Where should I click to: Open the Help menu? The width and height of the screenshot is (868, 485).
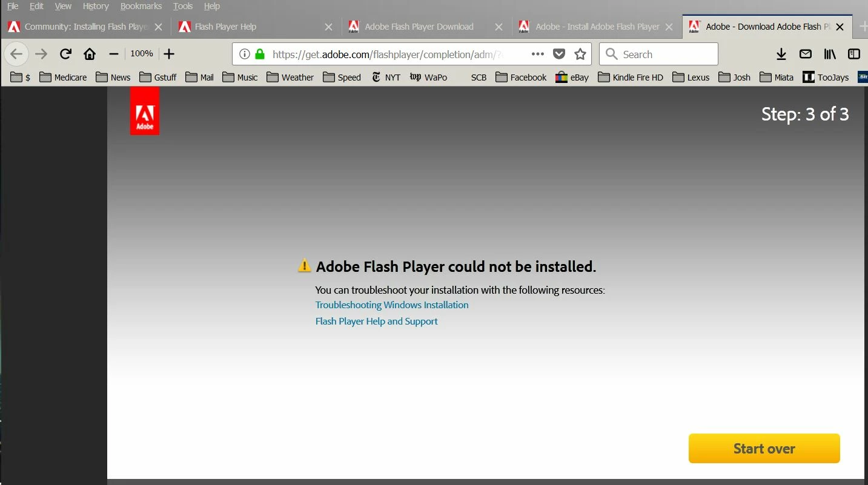(212, 6)
